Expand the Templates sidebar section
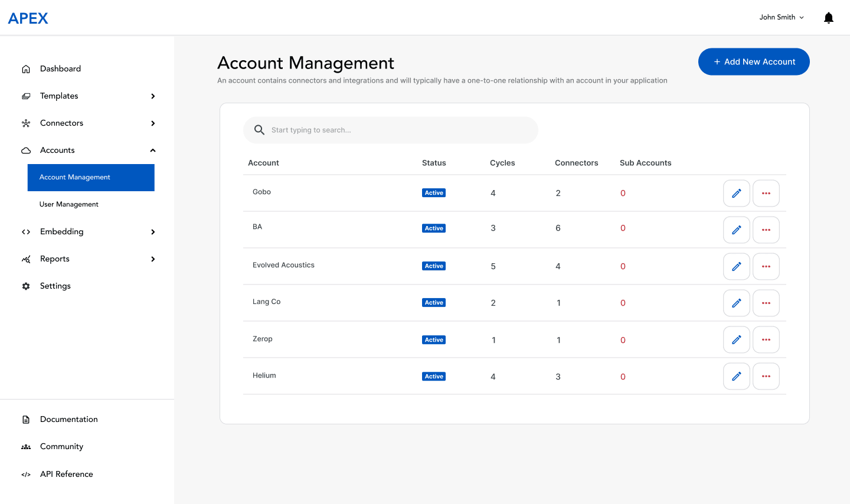 [x=152, y=96]
